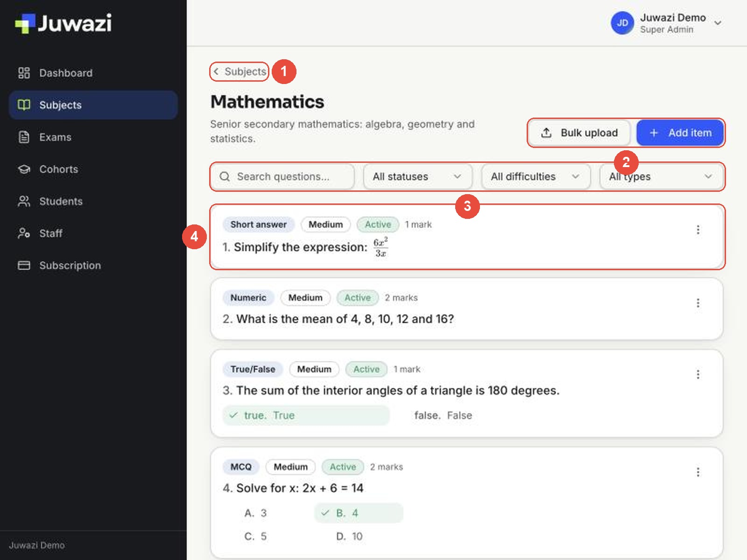Screen dimensions: 747x560
Task: Click the Add item button
Action: tap(680, 133)
